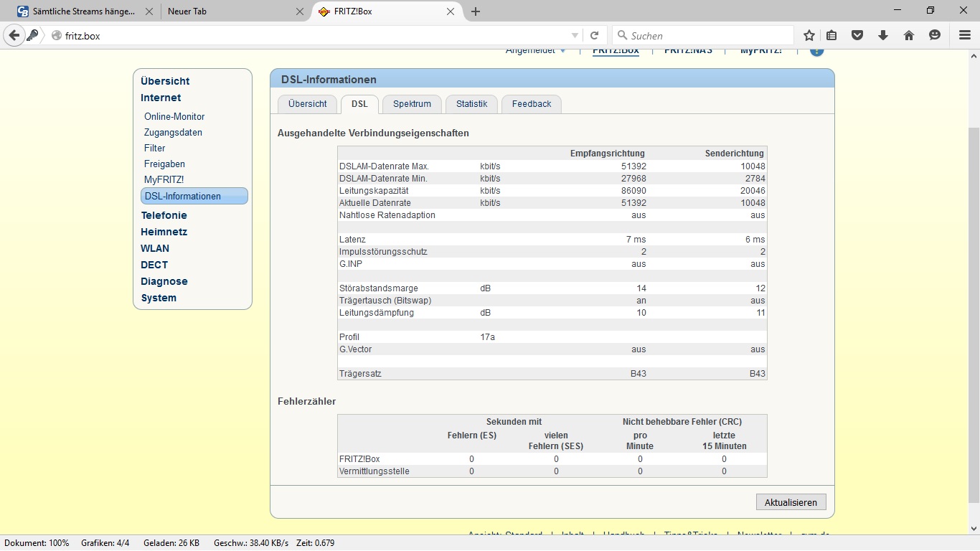980x551 pixels.
Task: Click Zeit: 0.679 in status bar
Action: click(315, 543)
